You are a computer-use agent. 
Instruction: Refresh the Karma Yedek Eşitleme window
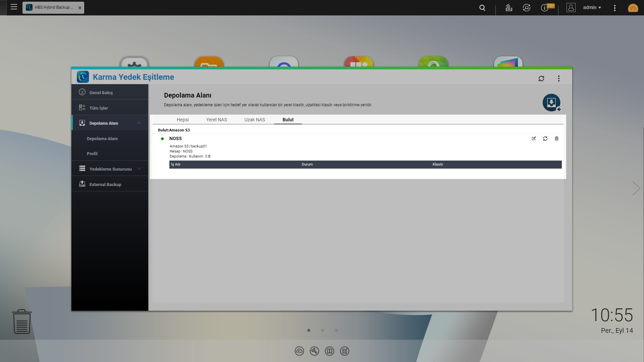(x=541, y=78)
